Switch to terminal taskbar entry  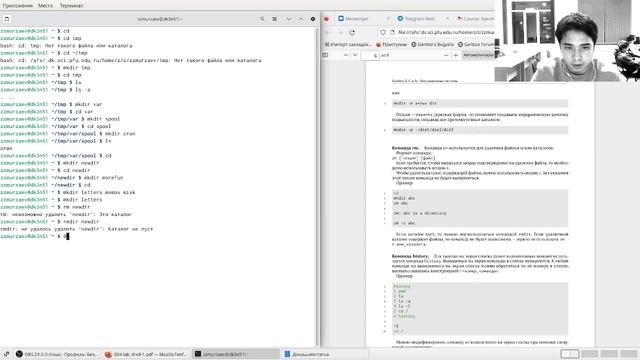tap(236, 354)
